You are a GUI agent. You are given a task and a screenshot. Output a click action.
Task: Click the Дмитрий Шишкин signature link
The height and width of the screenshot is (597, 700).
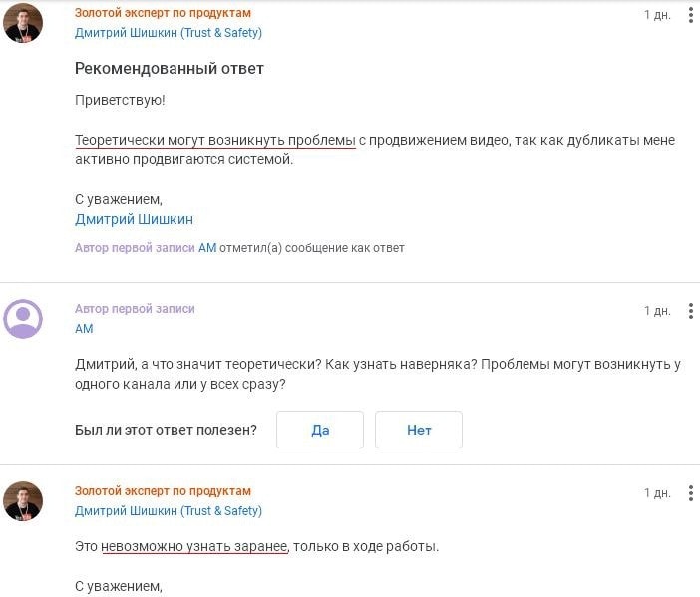pyautogui.click(x=134, y=219)
